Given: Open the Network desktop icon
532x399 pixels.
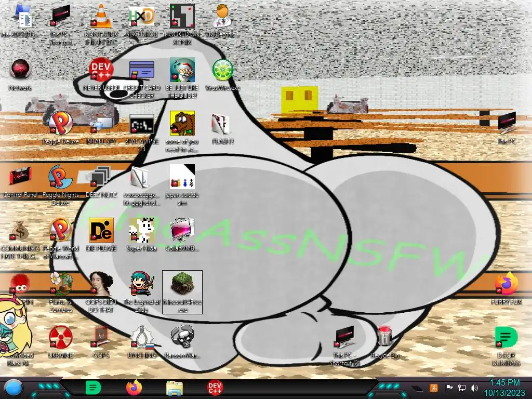Looking at the screenshot, I should pos(20,75).
